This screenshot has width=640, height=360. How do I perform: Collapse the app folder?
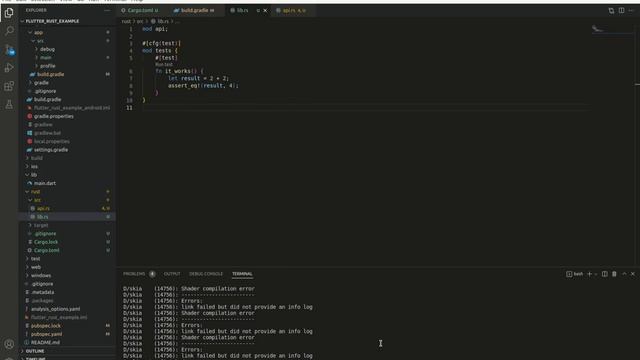coord(38,32)
